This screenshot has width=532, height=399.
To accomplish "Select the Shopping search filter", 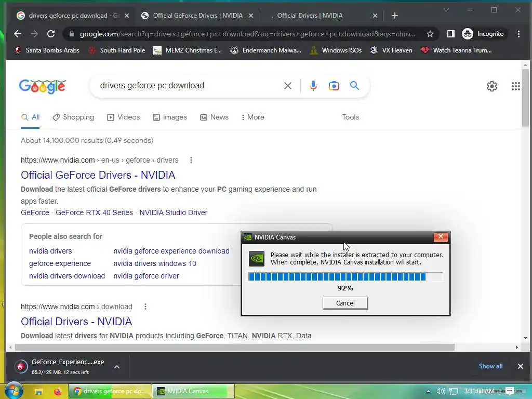I will [x=73, y=117].
